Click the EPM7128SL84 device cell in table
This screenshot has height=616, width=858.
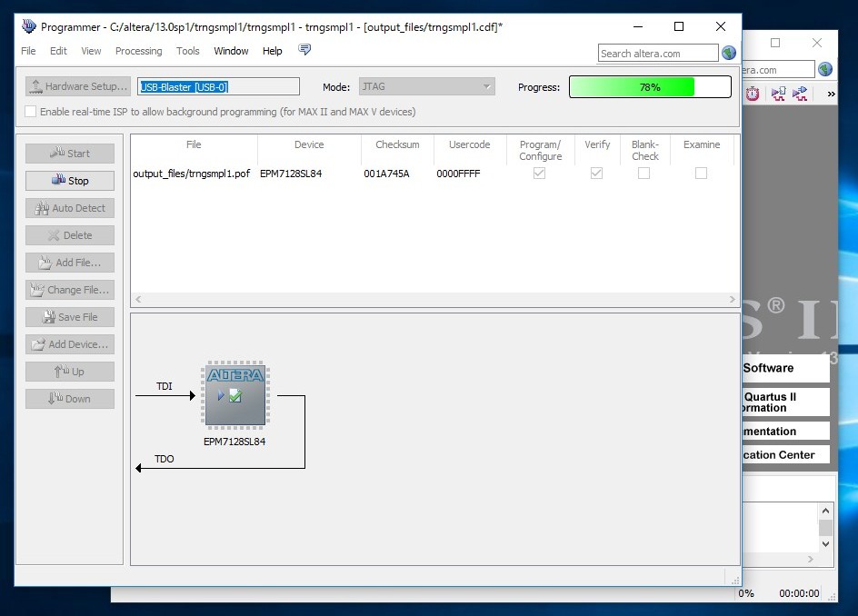[291, 174]
